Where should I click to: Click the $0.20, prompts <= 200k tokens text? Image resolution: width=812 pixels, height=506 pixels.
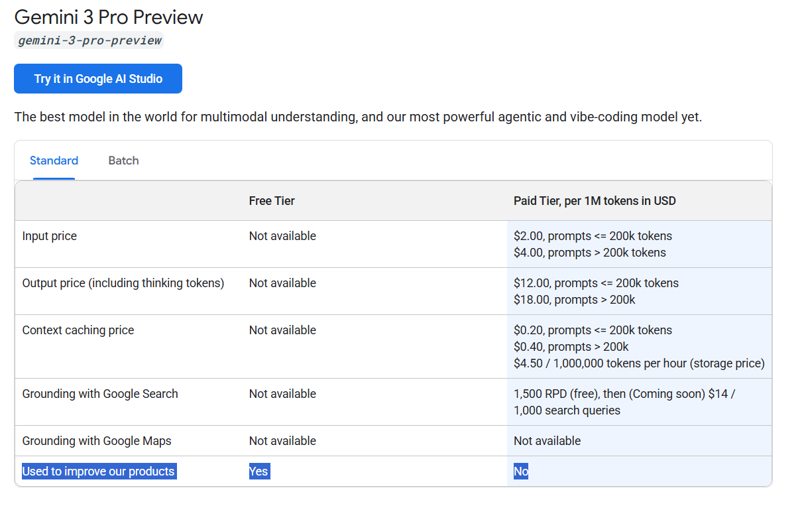click(593, 330)
